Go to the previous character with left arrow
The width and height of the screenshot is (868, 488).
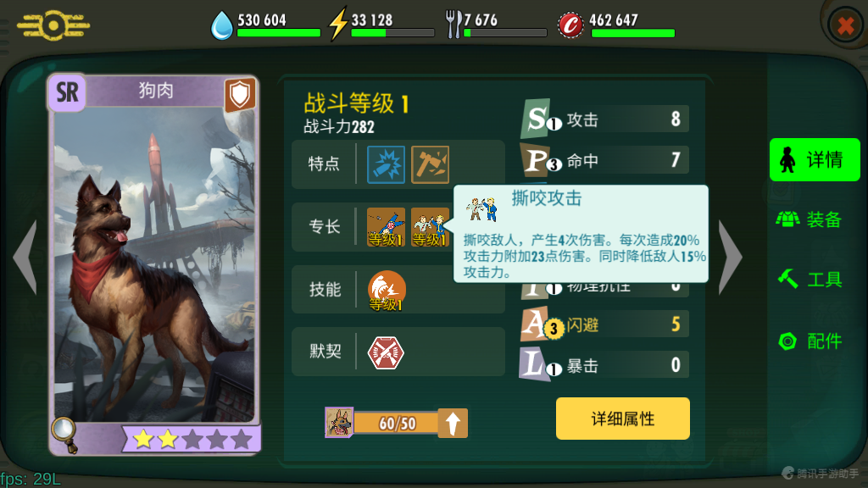pyautogui.click(x=25, y=257)
